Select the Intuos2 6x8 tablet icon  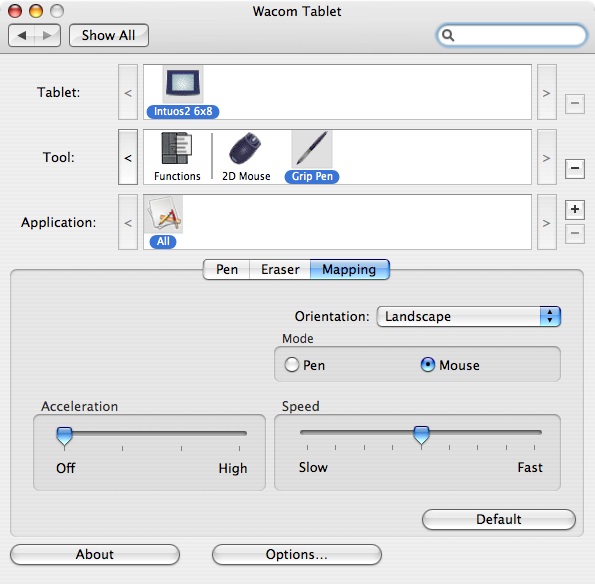click(183, 84)
